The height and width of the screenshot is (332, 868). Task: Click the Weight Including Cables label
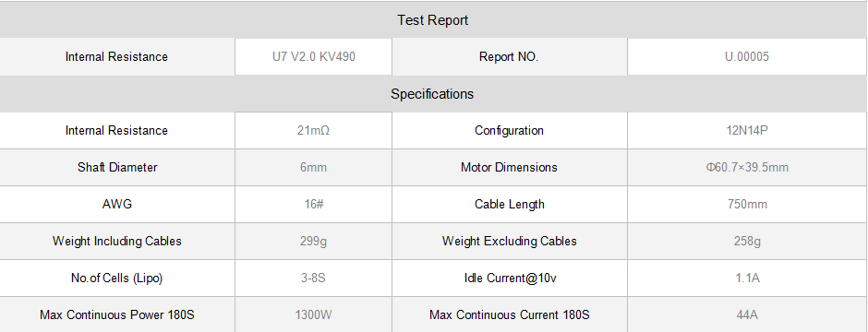[117, 242]
